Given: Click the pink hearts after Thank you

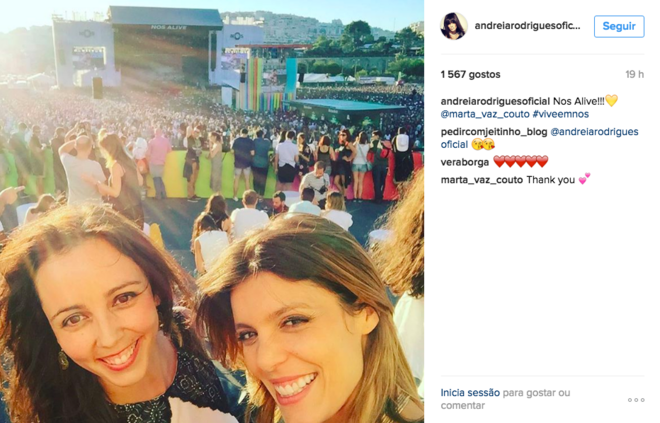Looking at the screenshot, I should coord(584,179).
